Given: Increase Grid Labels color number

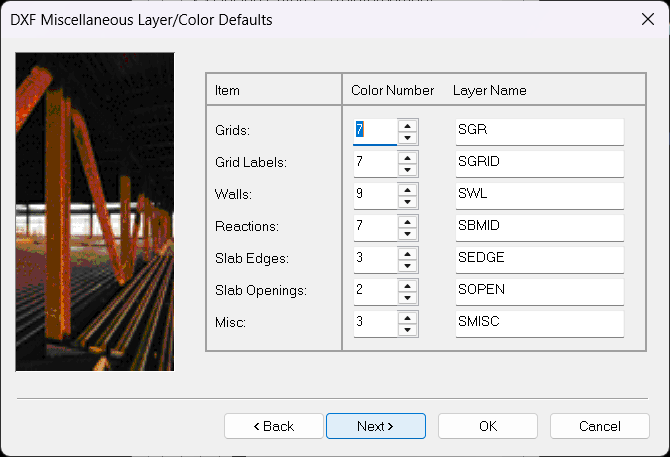Looking at the screenshot, I should click(407, 157).
